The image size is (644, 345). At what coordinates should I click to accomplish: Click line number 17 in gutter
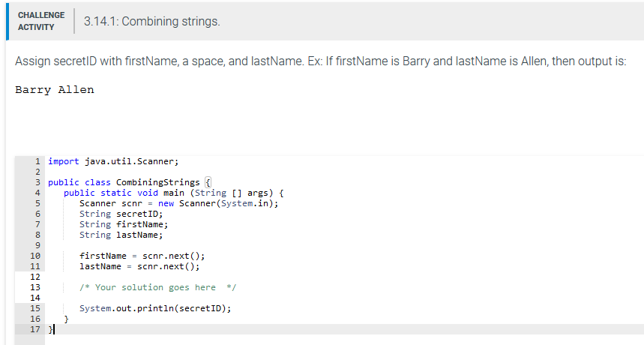point(35,329)
